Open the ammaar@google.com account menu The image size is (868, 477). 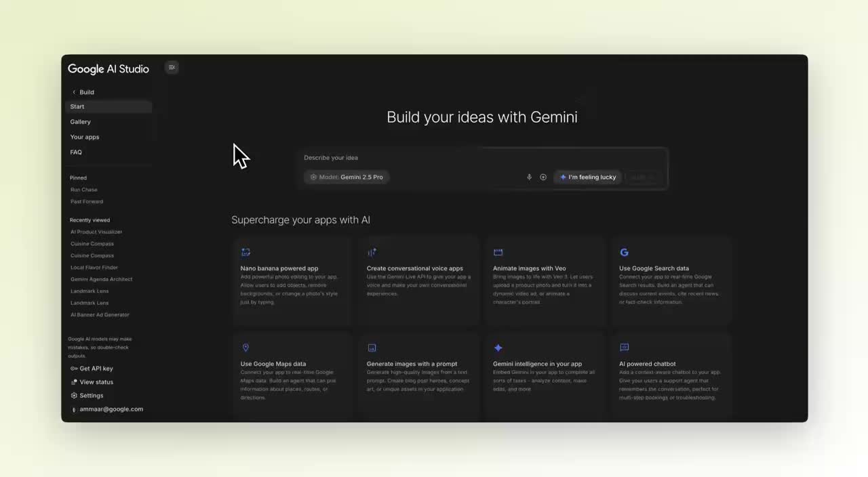point(111,409)
